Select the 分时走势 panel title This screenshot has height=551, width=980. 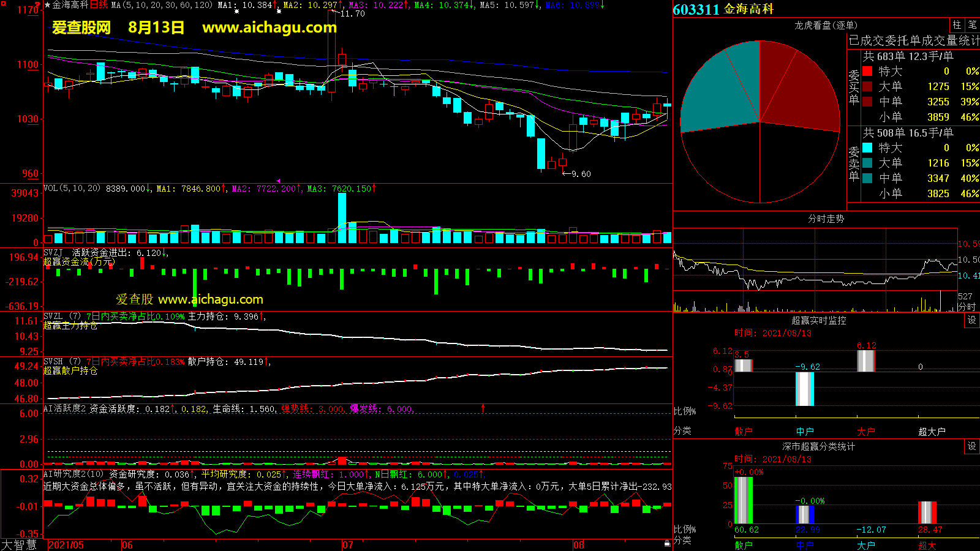coord(826,219)
